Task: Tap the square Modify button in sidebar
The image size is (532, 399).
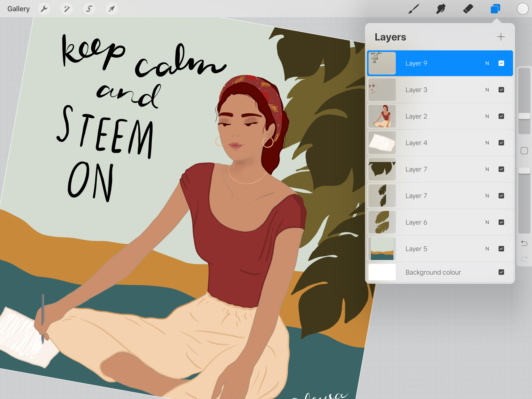Action: pyautogui.click(x=524, y=151)
